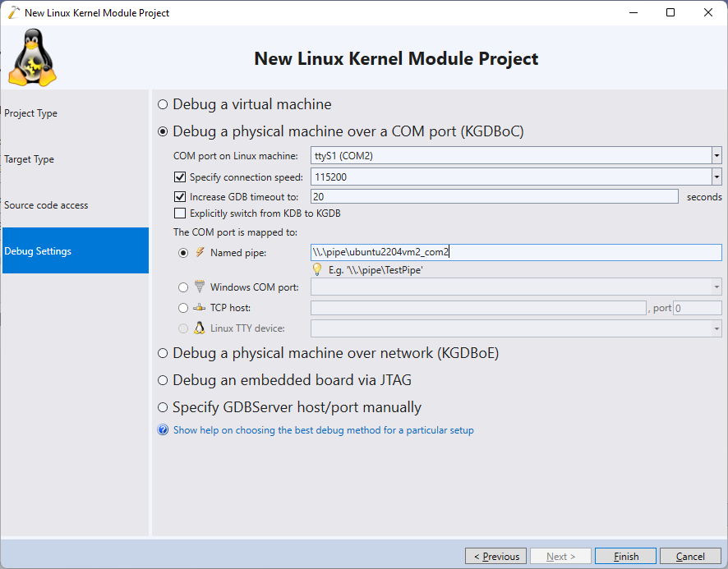Click the blue help question mark icon

(163, 429)
